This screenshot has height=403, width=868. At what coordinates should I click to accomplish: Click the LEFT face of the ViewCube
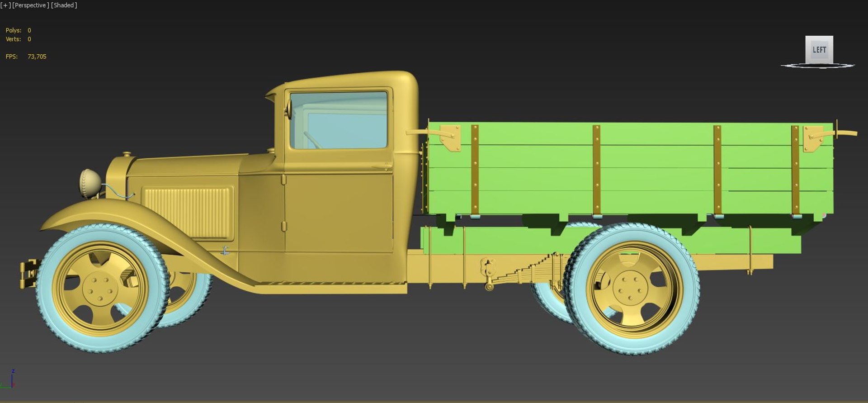pos(819,49)
